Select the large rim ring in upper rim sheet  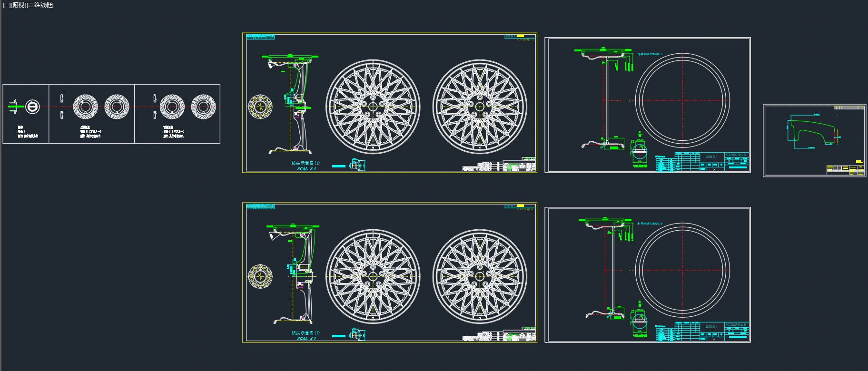[x=682, y=100]
